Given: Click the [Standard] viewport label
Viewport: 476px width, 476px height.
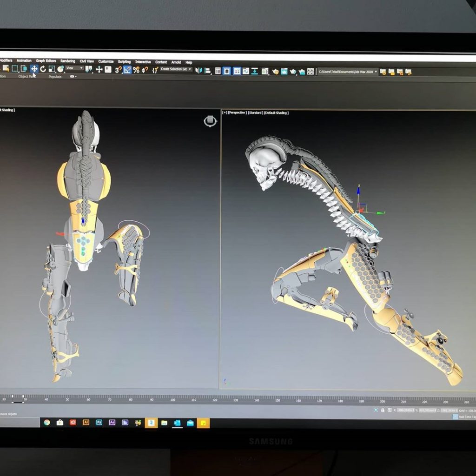Looking at the screenshot, I should pyautogui.click(x=256, y=112).
